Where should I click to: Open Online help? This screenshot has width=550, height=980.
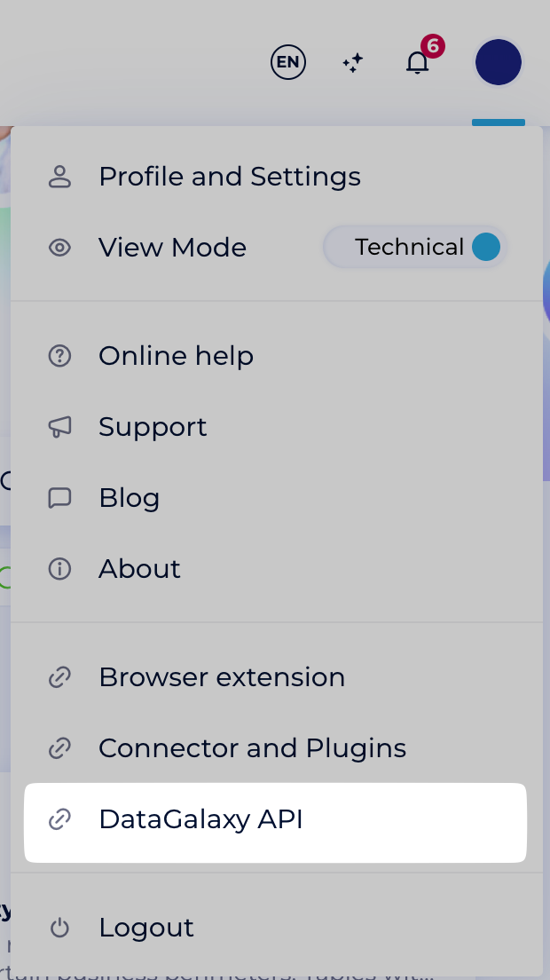pos(176,356)
